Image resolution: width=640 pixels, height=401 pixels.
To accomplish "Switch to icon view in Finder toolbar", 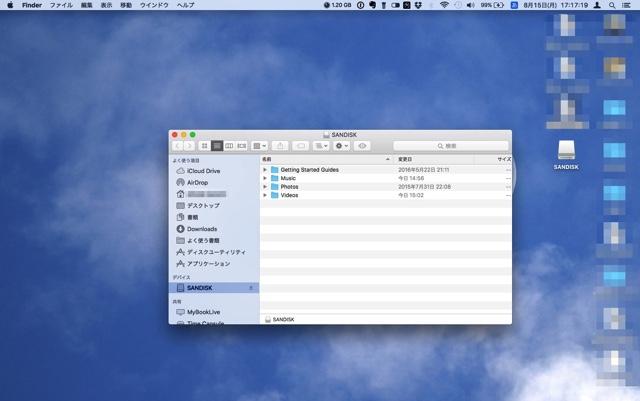I will pos(204,146).
